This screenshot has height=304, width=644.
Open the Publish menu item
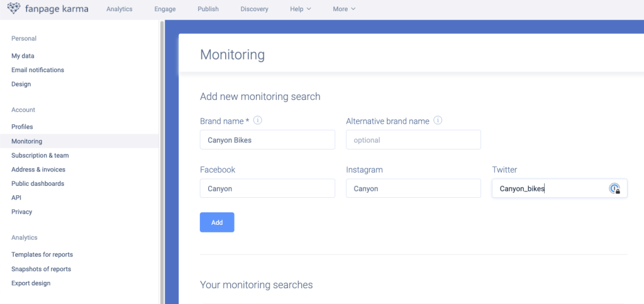(x=208, y=9)
